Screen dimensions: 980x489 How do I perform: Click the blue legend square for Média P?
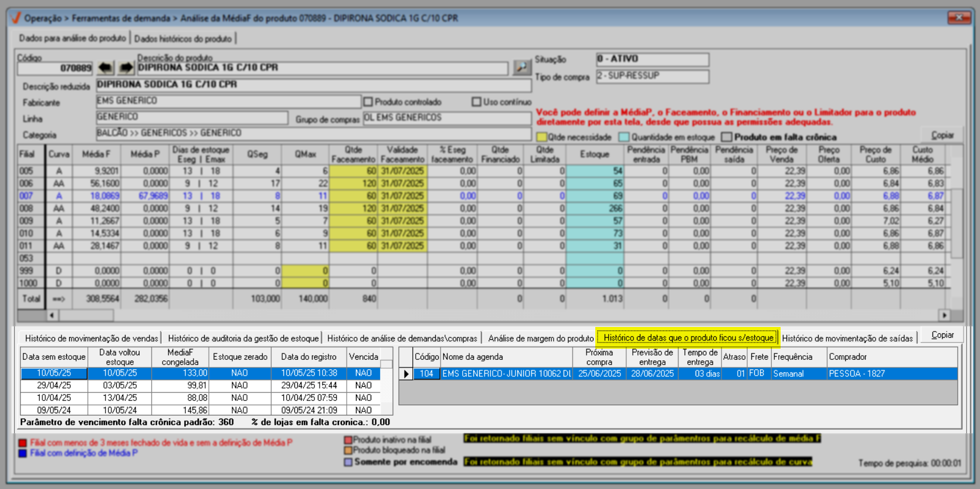[23, 453]
